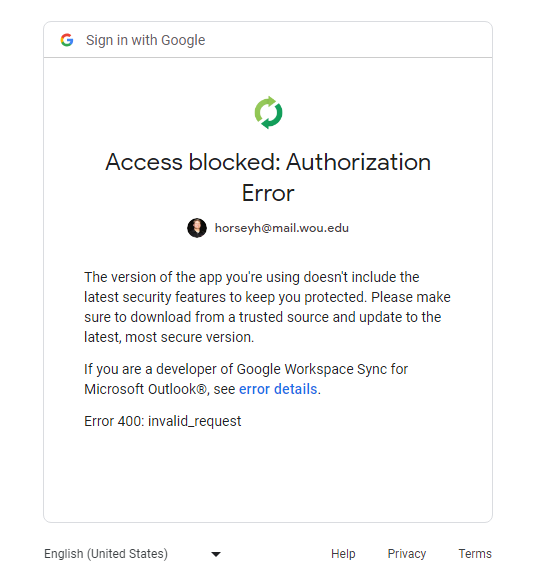Open the Privacy link in footer
Viewport: 539px width, 586px height.
click(407, 553)
